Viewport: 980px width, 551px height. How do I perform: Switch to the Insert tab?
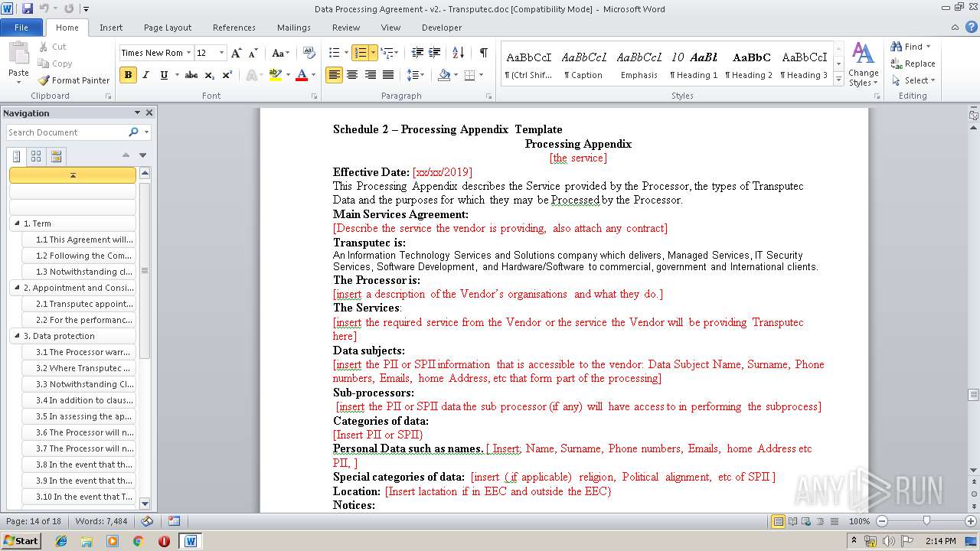point(111,28)
